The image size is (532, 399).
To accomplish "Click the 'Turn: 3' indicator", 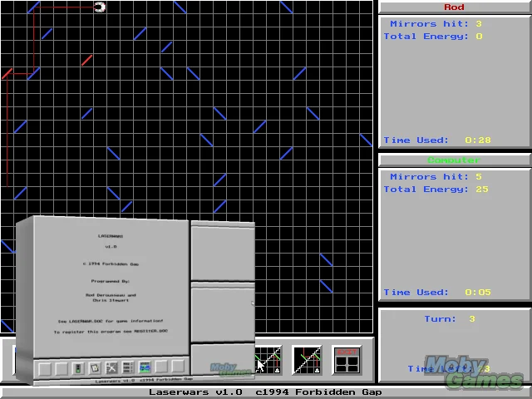I will pos(450,319).
